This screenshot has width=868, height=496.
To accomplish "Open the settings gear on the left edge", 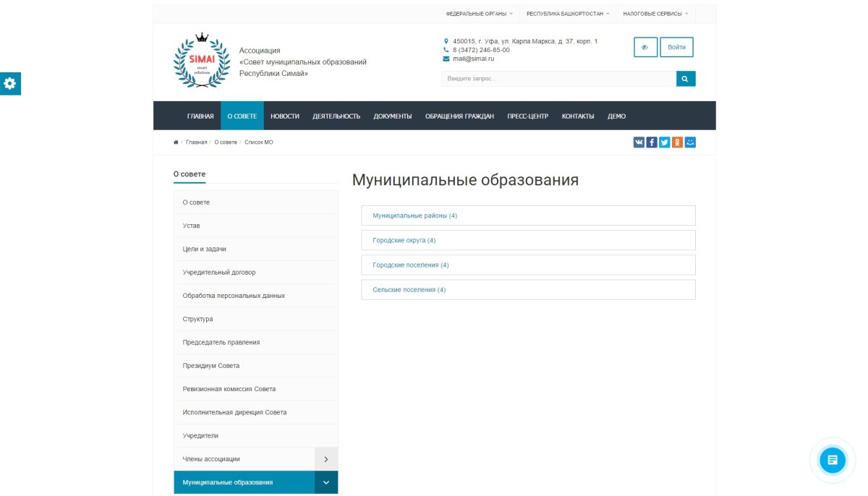I will (x=10, y=84).
